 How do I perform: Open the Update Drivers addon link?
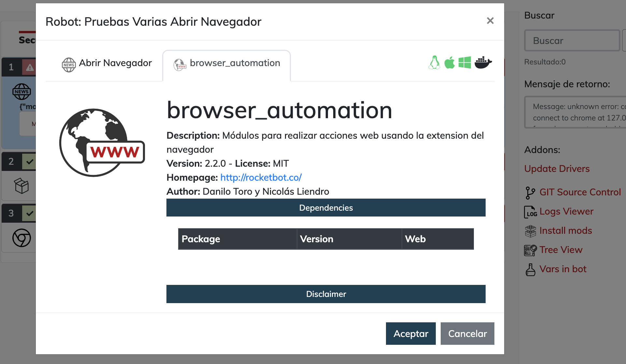pos(557,169)
